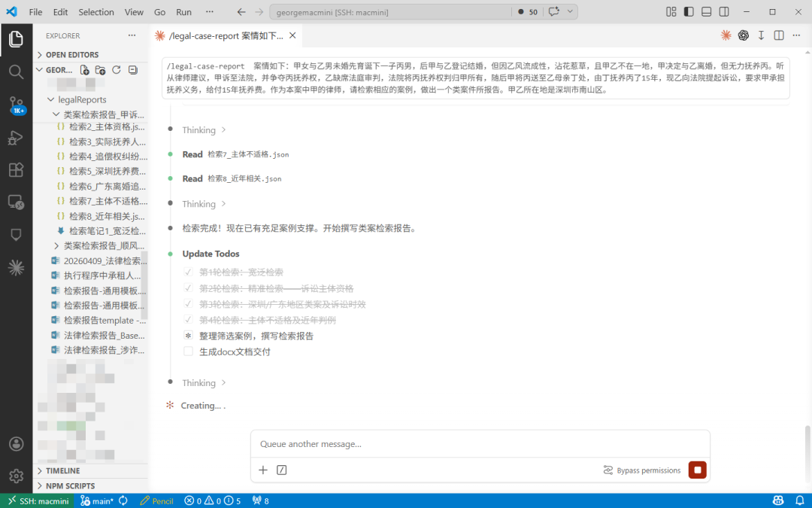Expand the first Thinking block
The width and height of the screenshot is (812, 508).
[204, 130]
